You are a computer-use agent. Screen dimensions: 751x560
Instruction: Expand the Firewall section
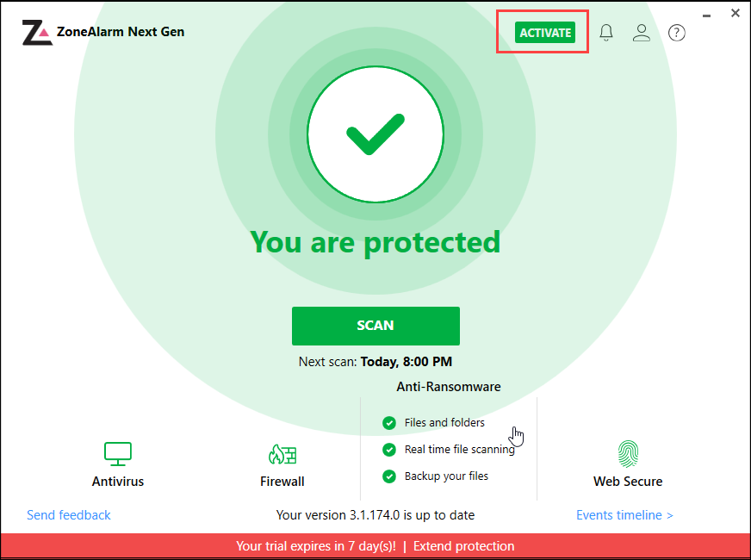click(282, 481)
